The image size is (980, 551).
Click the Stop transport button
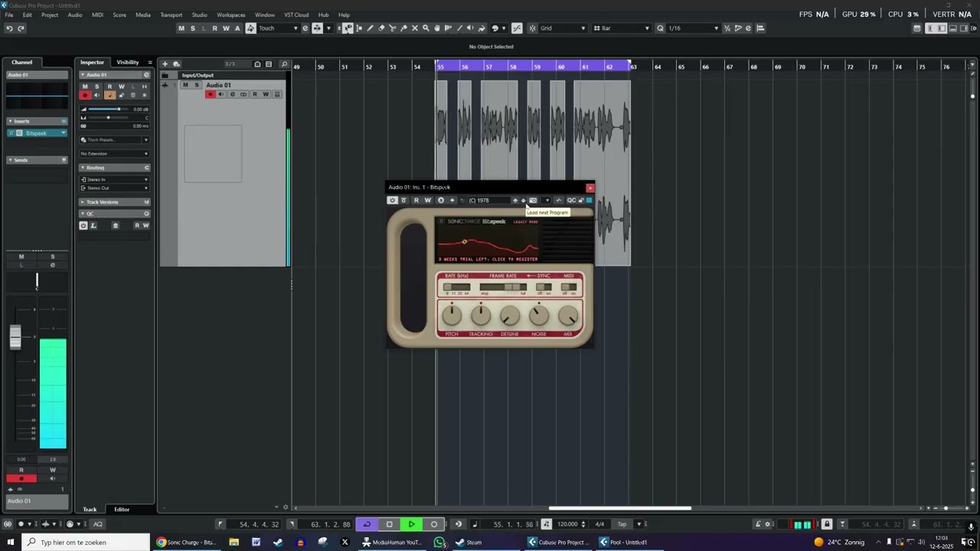[x=389, y=524]
